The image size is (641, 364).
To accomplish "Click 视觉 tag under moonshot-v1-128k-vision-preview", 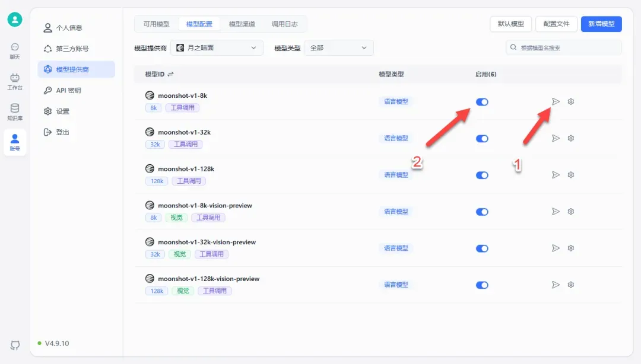I will (x=183, y=291).
